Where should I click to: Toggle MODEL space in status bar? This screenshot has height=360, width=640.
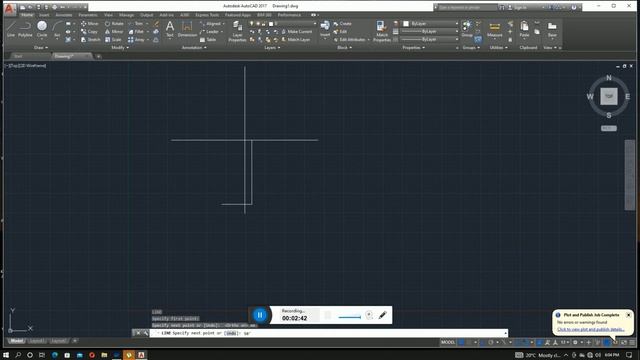[448, 342]
